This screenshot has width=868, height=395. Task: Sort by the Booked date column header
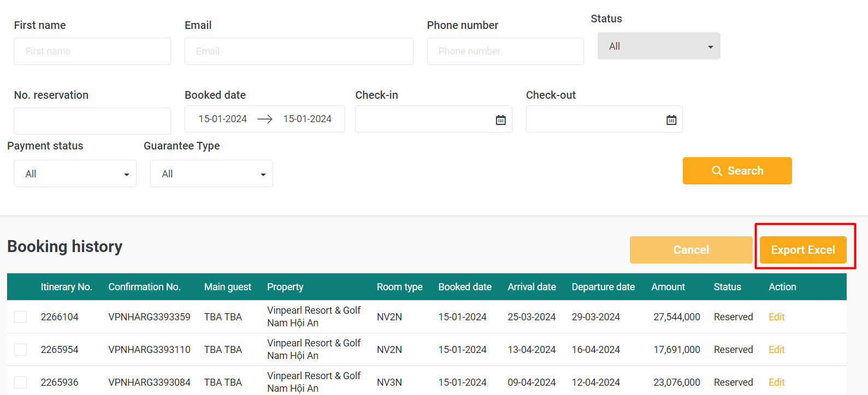click(464, 287)
